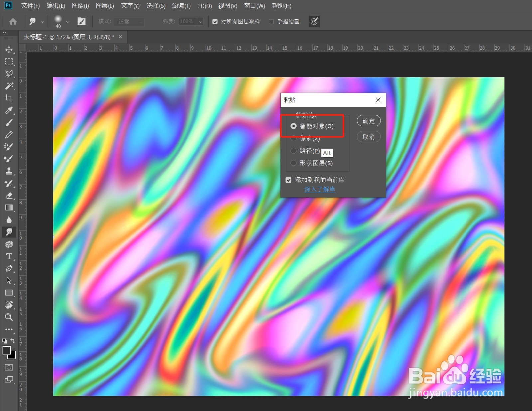Click the Cancel button in Paste dialog
Image resolution: width=532 pixels, height=411 pixels.
point(369,137)
